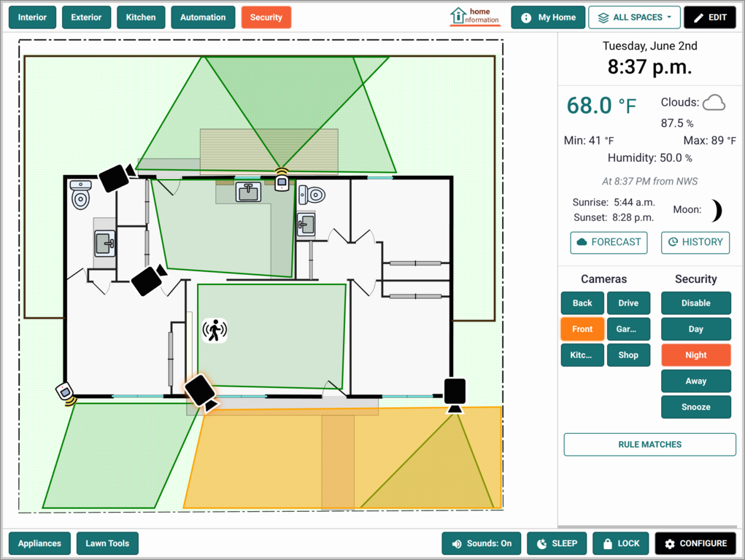745x560 pixels.
Task: Click the kitchen sink icon
Action: coord(249,192)
